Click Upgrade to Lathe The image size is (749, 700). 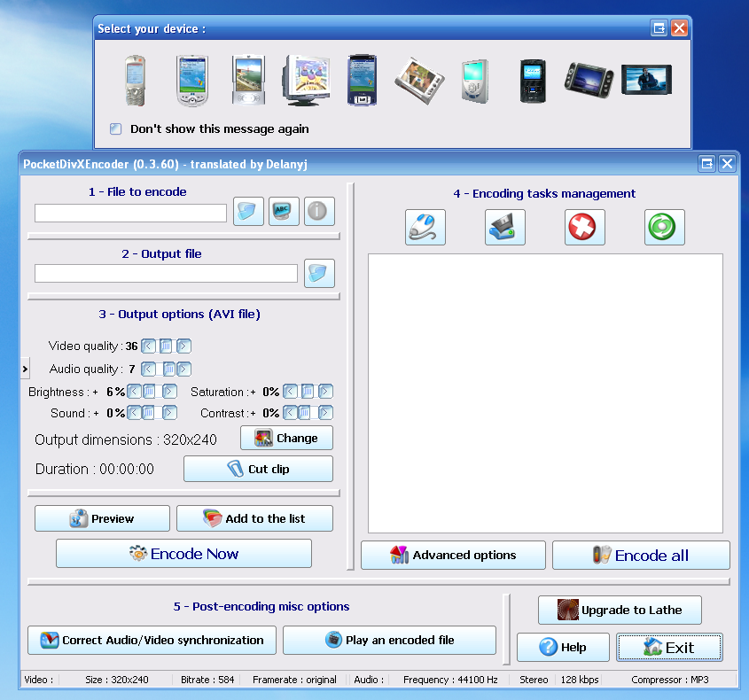click(x=620, y=611)
